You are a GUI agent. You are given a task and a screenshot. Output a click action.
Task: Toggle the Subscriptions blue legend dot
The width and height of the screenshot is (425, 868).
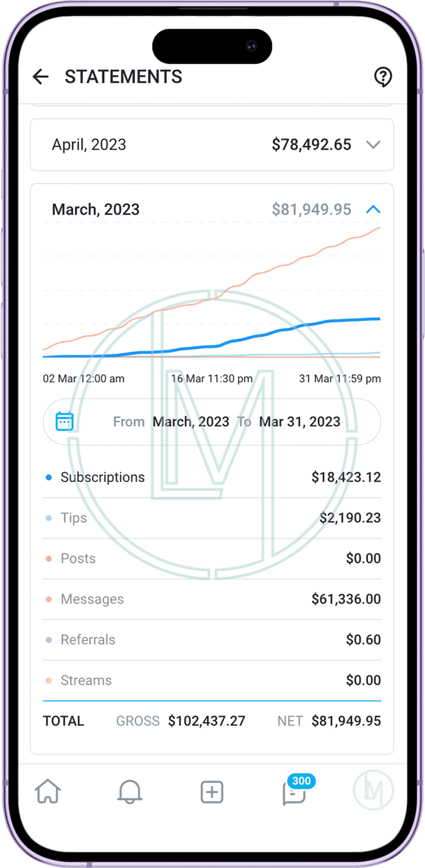[x=49, y=477]
